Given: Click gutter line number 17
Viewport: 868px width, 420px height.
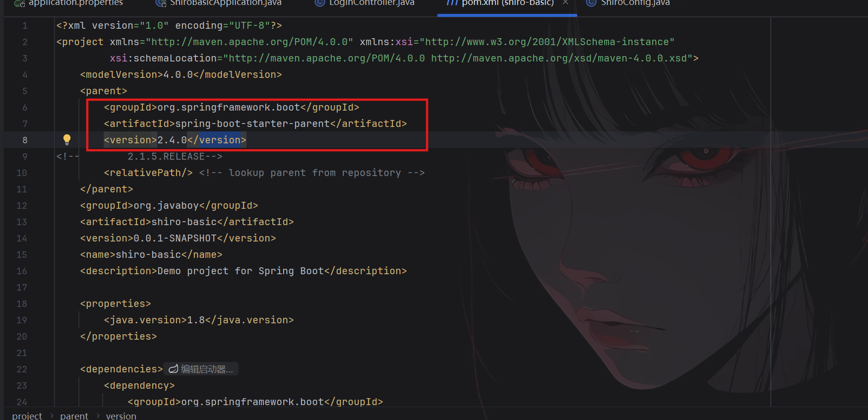Looking at the screenshot, I should tap(22, 288).
